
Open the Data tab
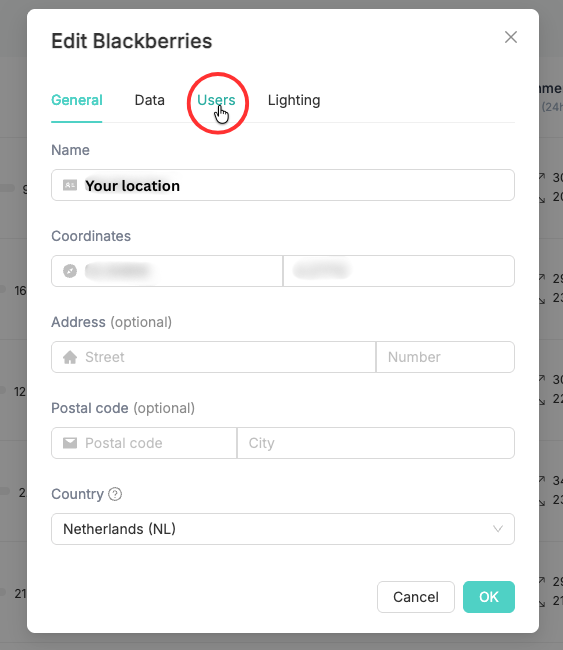(150, 100)
